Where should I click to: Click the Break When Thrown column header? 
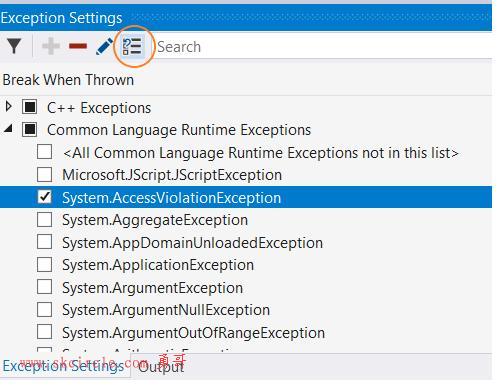click(x=68, y=80)
